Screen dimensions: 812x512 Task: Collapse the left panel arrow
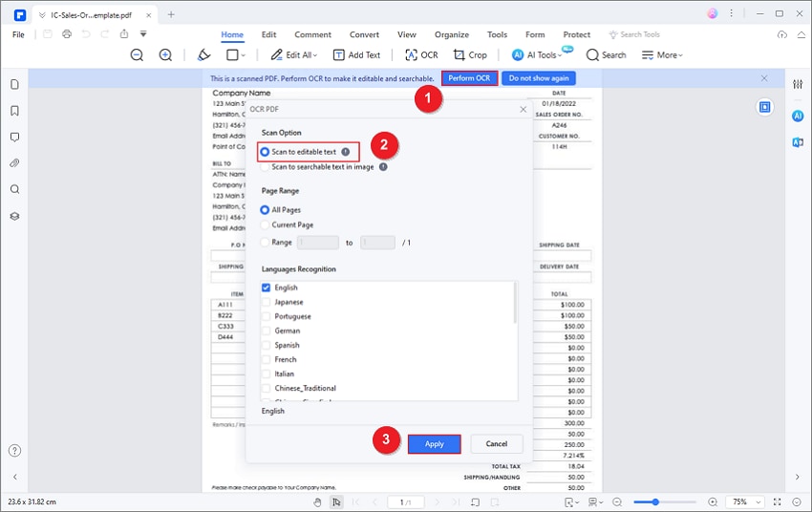(x=15, y=477)
